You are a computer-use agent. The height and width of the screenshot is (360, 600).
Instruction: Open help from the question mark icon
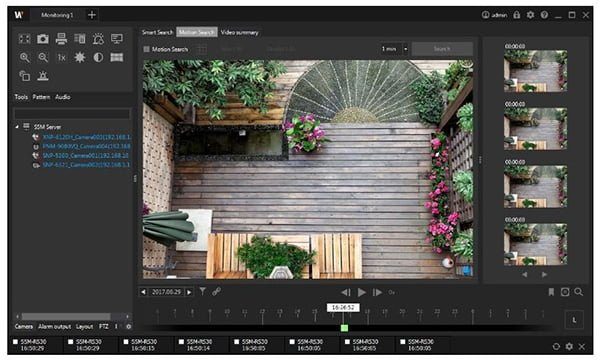(x=544, y=15)
